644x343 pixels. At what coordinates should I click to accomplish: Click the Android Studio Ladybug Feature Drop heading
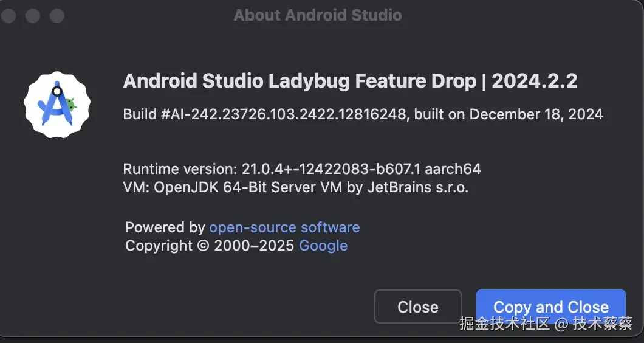click(x=299, y=81)
